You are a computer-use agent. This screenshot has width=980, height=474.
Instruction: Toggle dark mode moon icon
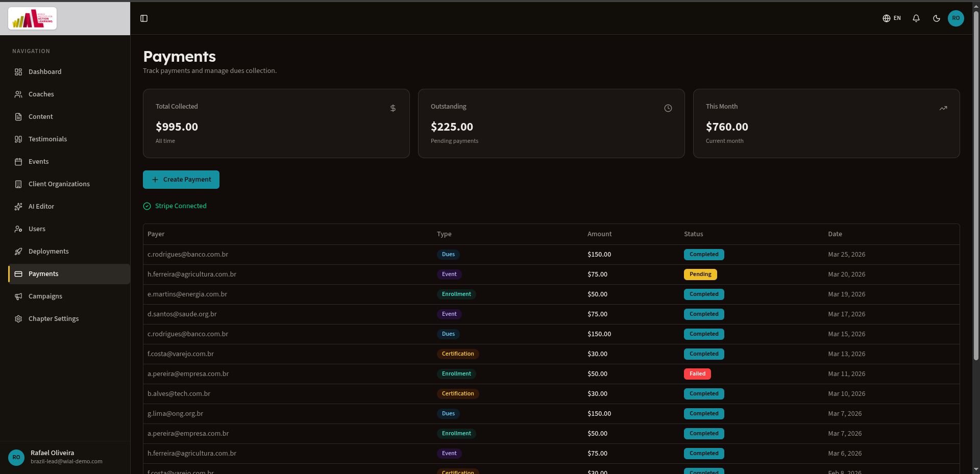pos(937,18)
